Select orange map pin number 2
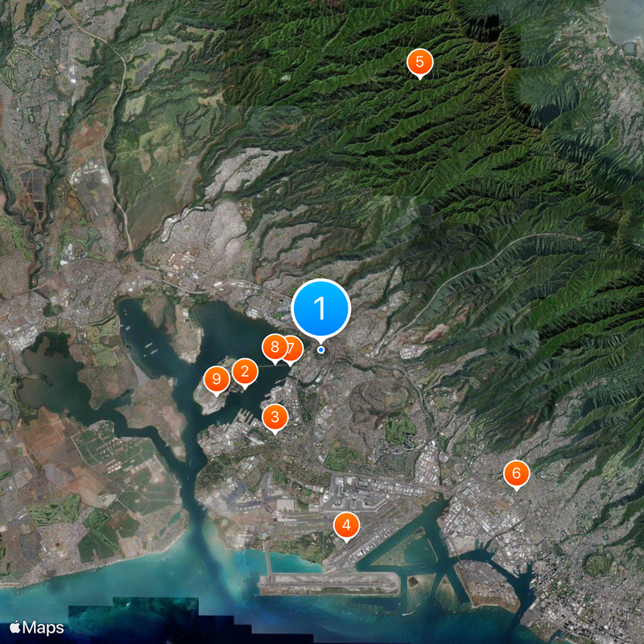 [x=245, y=372]
